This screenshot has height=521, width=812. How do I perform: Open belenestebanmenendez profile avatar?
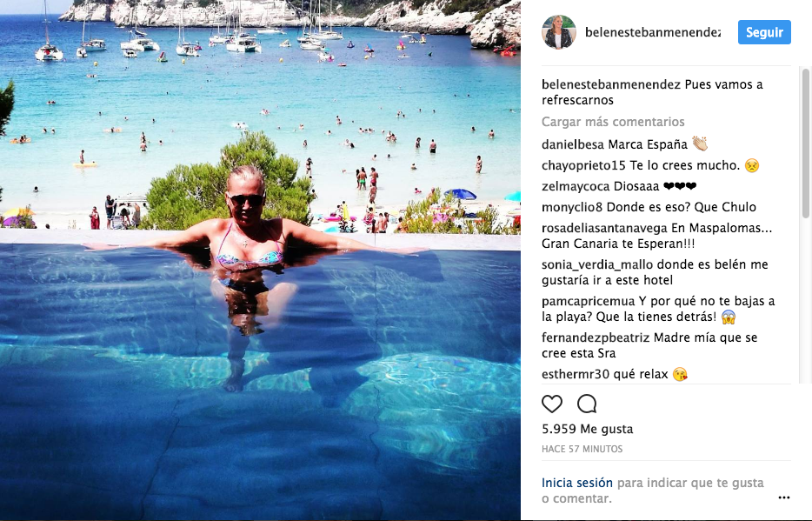559,32
